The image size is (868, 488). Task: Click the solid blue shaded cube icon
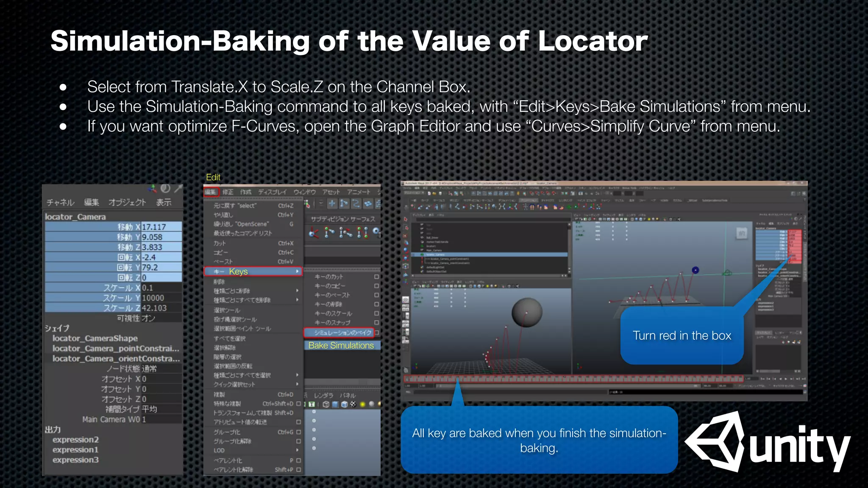tap(335, 405)
